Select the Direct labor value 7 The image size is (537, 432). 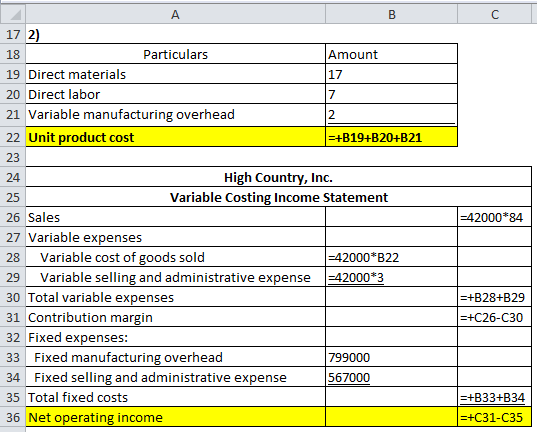391,94
